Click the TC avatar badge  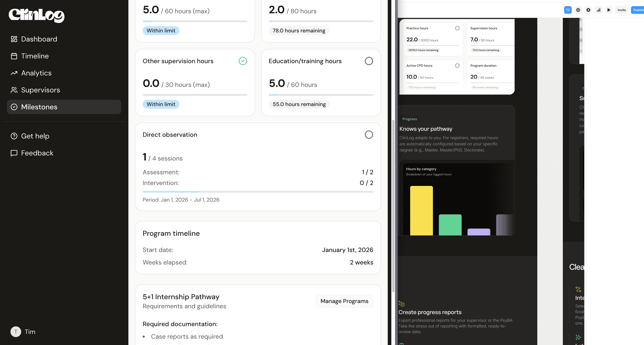568,10
